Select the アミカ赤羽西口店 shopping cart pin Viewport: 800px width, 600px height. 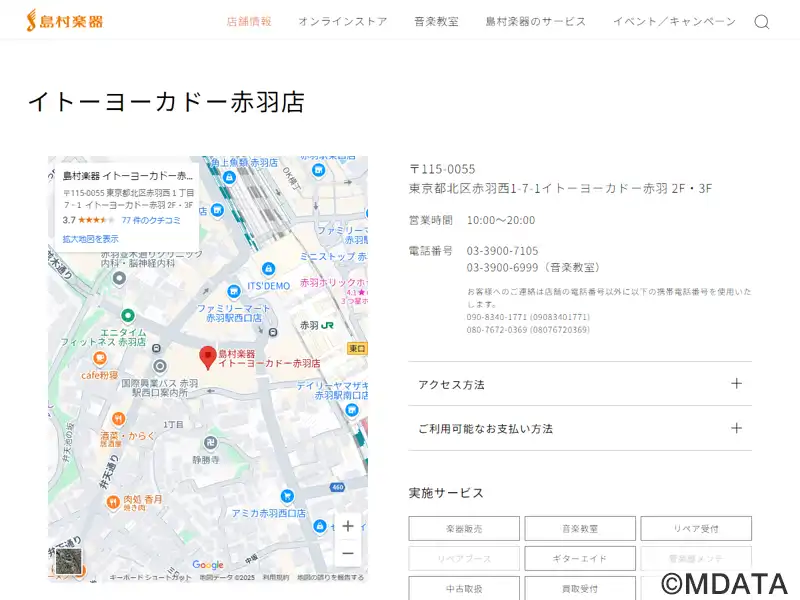[287, 495]
